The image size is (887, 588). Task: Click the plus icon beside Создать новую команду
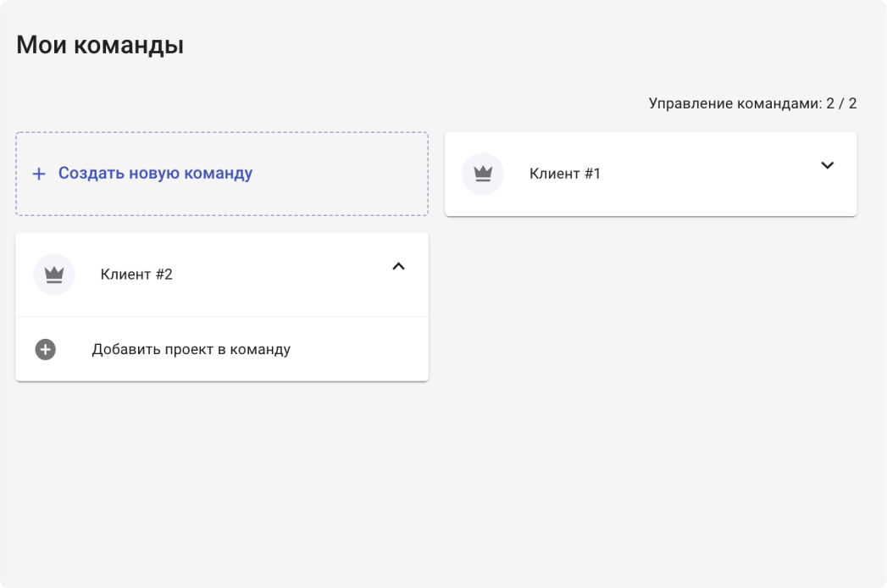[x=38, y=174]
